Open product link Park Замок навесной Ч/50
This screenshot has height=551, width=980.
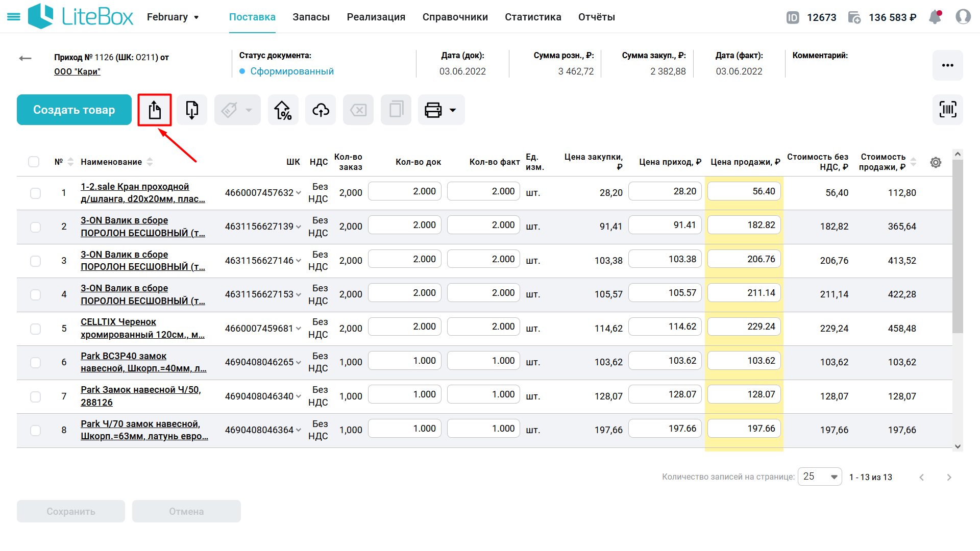tap(141, 396)
